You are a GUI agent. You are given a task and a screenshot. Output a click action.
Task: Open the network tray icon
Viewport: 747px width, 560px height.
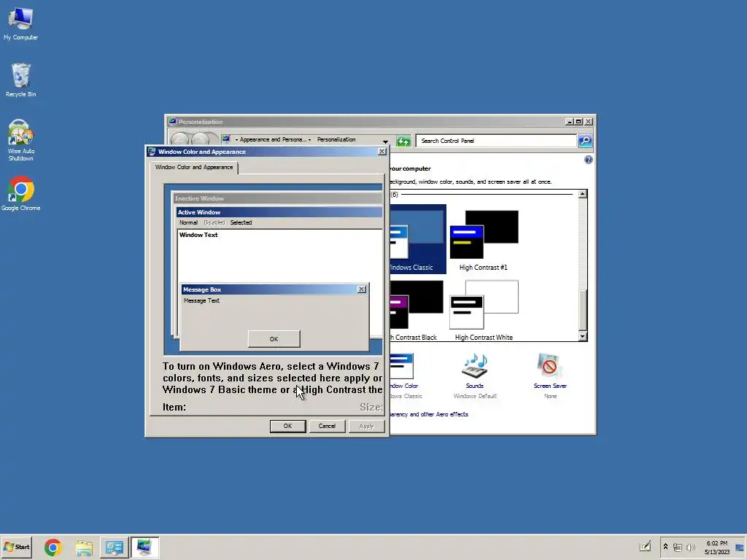678,548
